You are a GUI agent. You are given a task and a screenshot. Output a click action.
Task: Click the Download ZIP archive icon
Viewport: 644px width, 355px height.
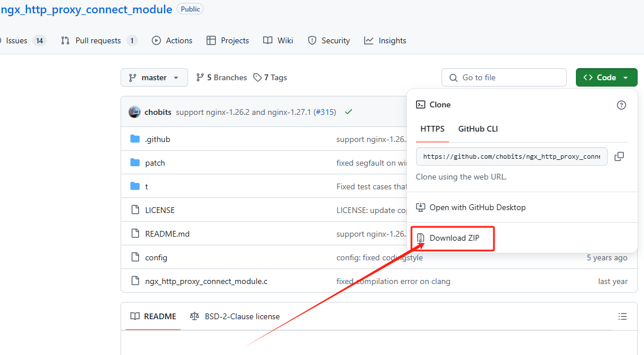pyautogui.click(x=421, y=238)
